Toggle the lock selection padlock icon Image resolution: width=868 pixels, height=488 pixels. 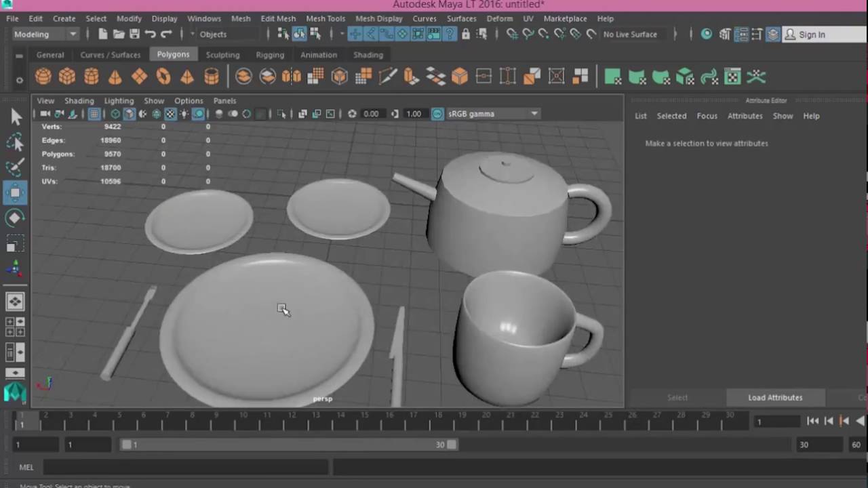point(466,34)
